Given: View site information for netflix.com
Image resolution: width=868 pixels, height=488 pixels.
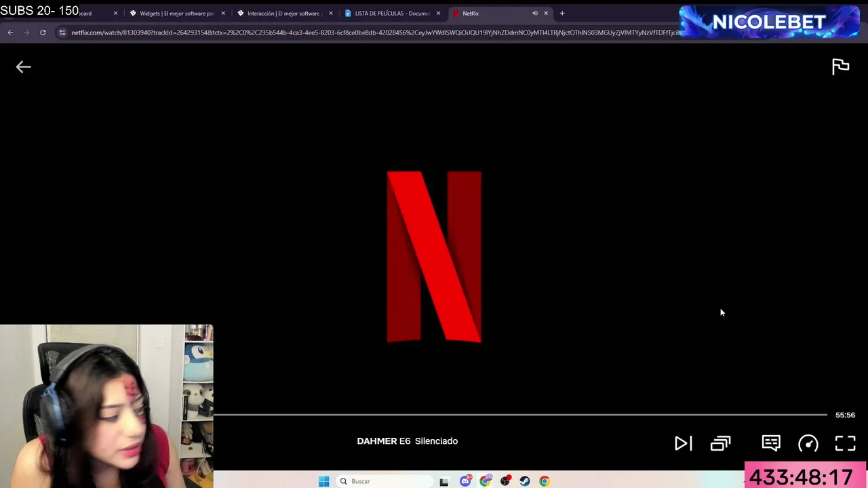Looking at the screenshot, I should tap(62, 33).
